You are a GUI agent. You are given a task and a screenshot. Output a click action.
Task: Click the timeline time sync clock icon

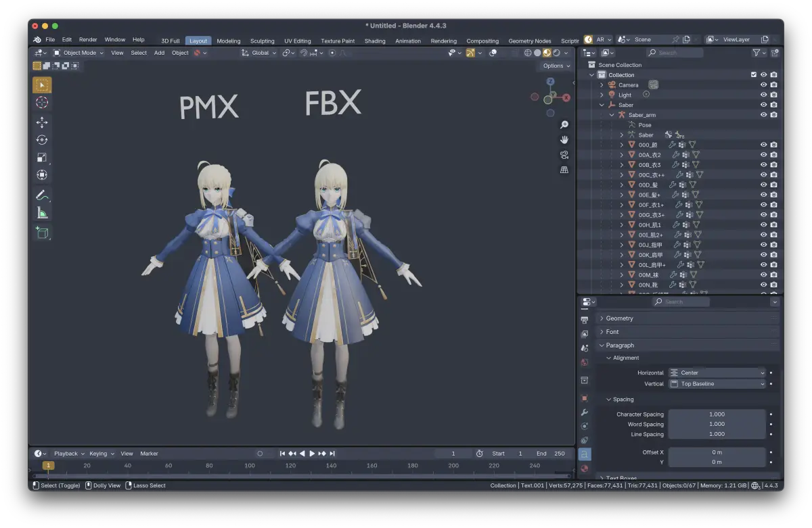(x=480, y=454)
